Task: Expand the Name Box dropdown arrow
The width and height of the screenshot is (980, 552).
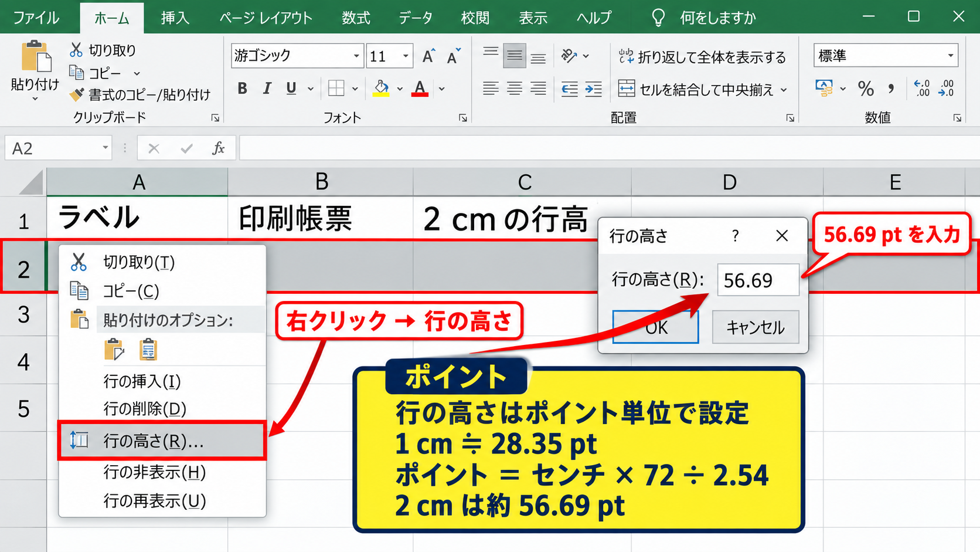Action: (x=106, y=148)
